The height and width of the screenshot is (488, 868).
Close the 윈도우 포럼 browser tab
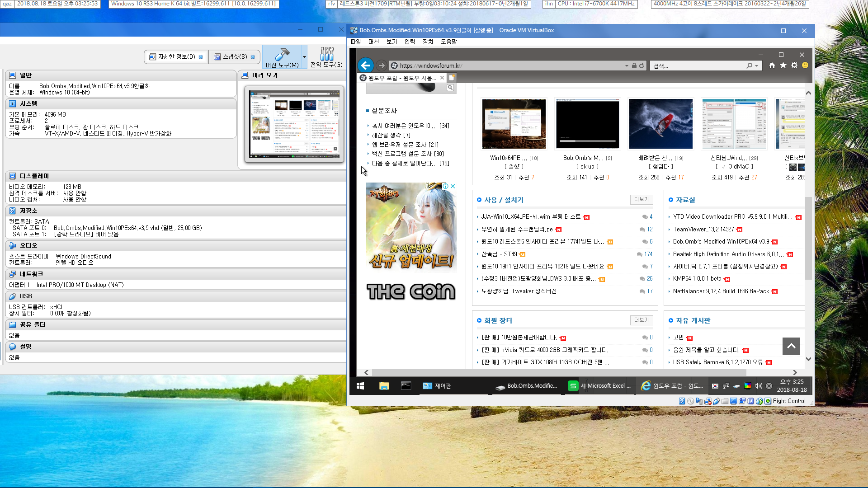coord(442,78)
